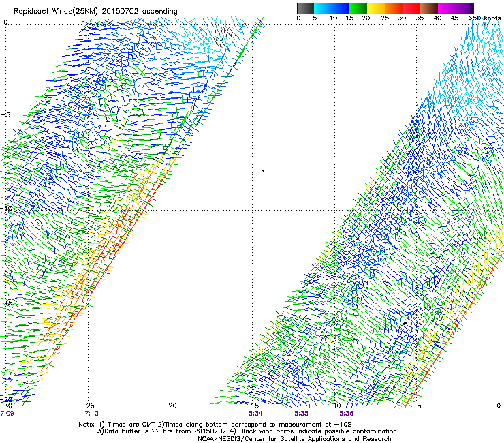Click the cyan 5–10 knots legend swatch

click(323, 8)
